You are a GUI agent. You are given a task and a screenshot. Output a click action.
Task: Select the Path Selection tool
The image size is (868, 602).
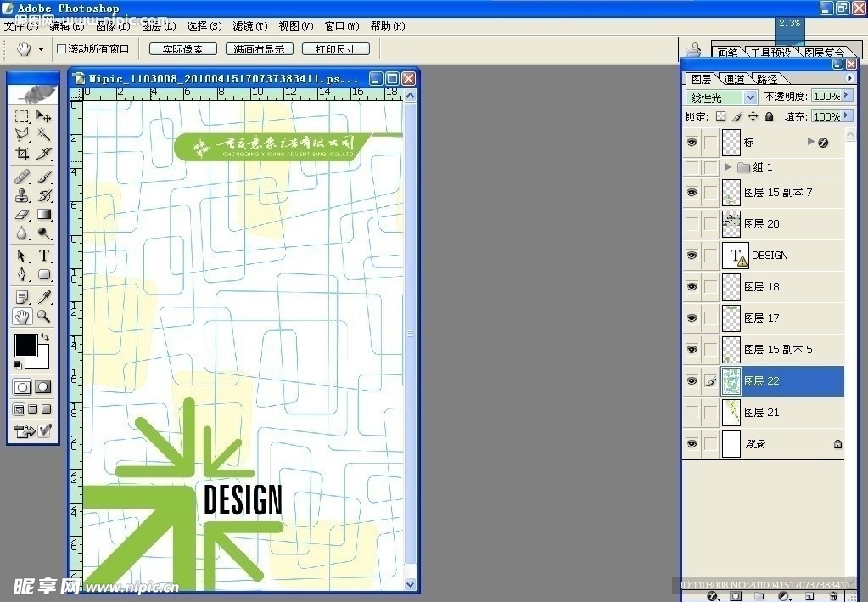click(21, 256)
